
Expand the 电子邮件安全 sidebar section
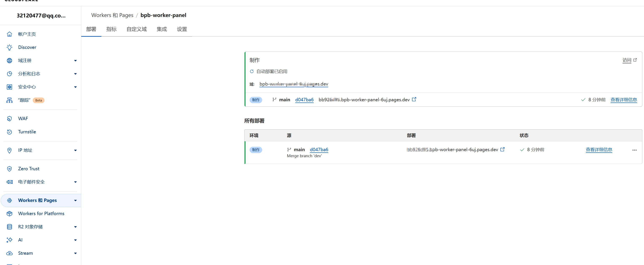[75, 182]
